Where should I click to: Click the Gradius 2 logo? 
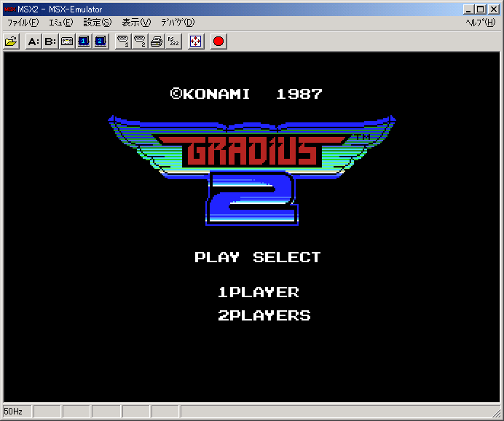coord(252,170)
